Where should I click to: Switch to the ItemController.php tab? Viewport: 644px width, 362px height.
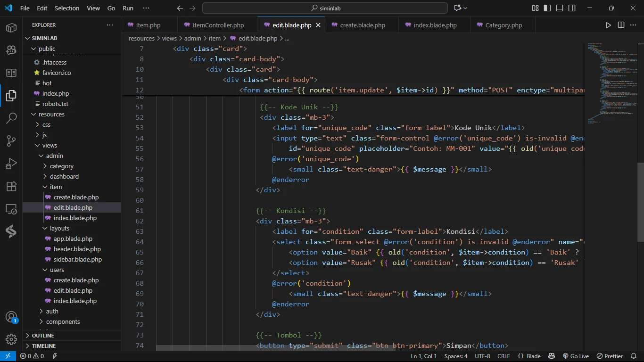click(218, 25)
